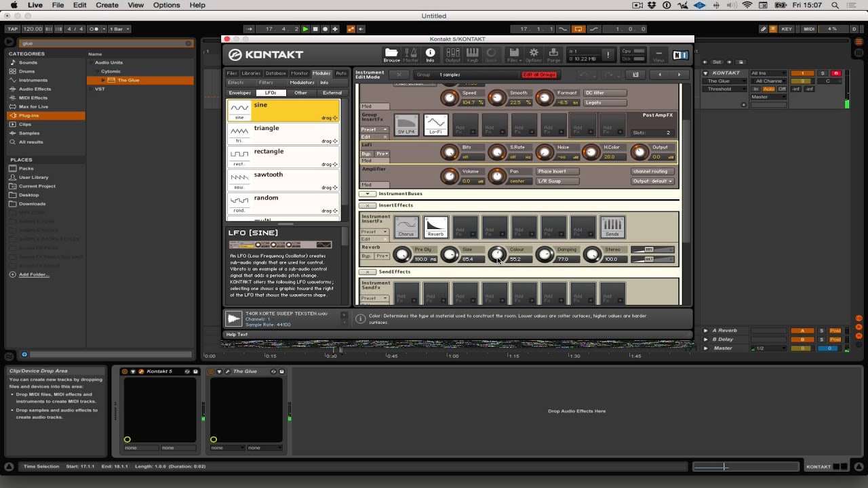This screenshot has width=868, height=488.
Task: Open Kontakt Options gear
Action: point(534,54)
